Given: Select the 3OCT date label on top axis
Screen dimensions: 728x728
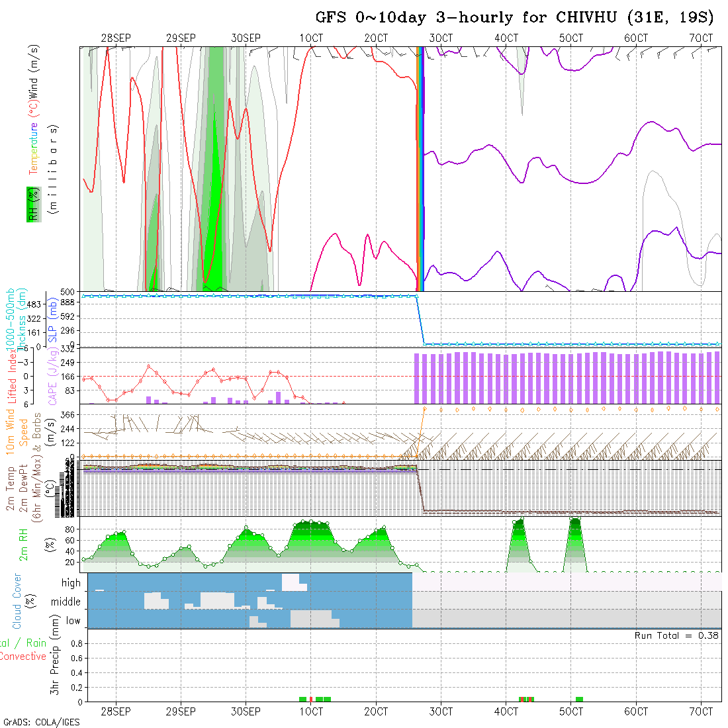Looking at the screenshot, I should 440,38.
